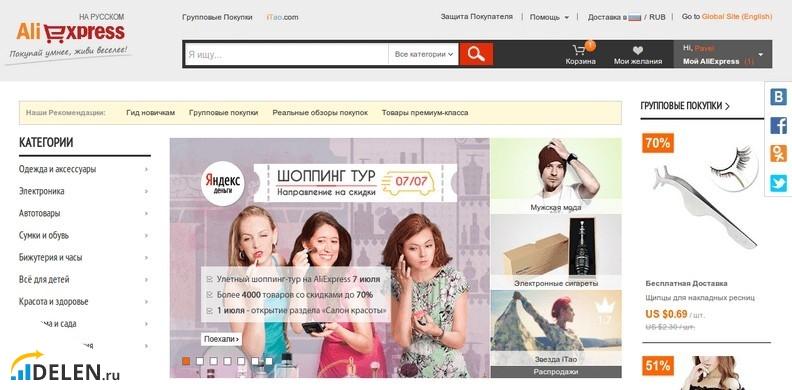Viewport: 792px width, 390px height.
Task: Click into the Я ищу search field
Action: point(287,54)
